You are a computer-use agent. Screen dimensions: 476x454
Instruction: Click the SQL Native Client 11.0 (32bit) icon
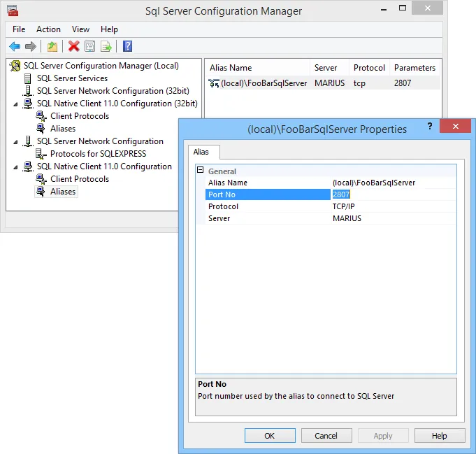(x=28, y=104)
